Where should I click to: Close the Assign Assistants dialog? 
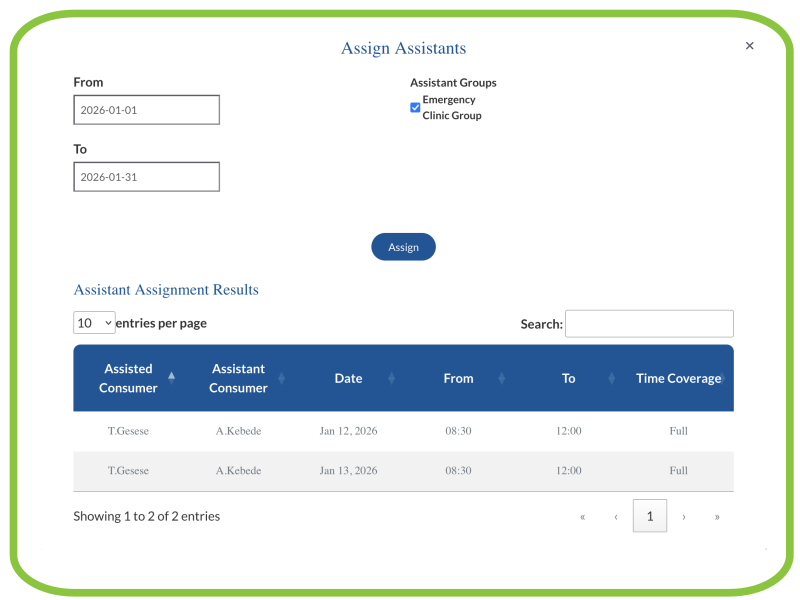(x=749, y=45)
